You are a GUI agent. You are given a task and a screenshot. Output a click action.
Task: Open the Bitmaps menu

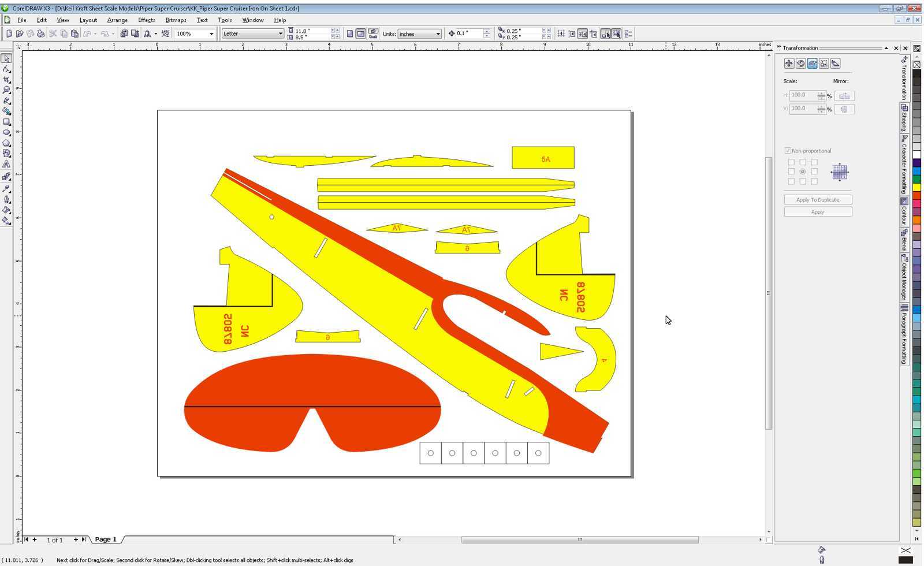tap(176, 20)
